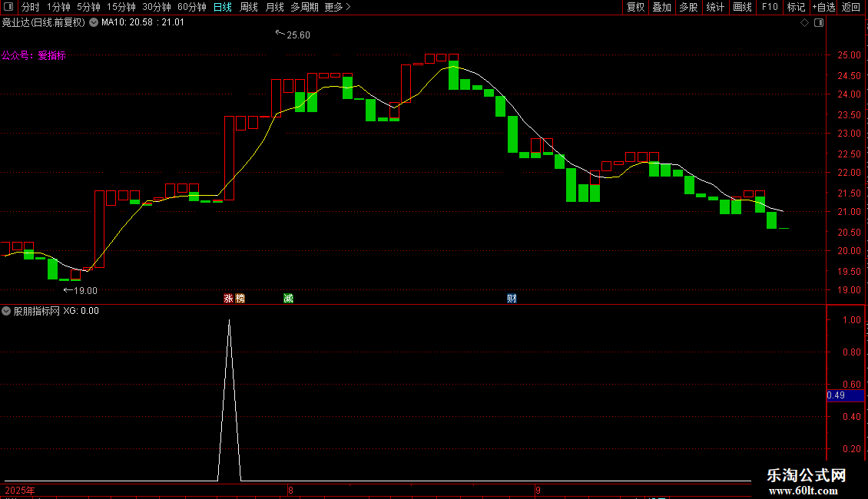Open the 多股 multi-stock view
The height and width of the screenshot is (499, 868).
pos(688,7)
